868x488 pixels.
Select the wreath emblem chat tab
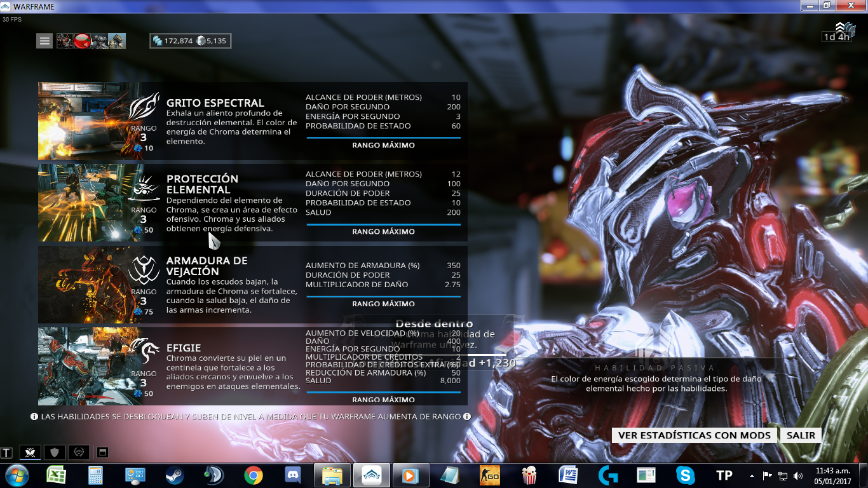click(x=79, y=452)
